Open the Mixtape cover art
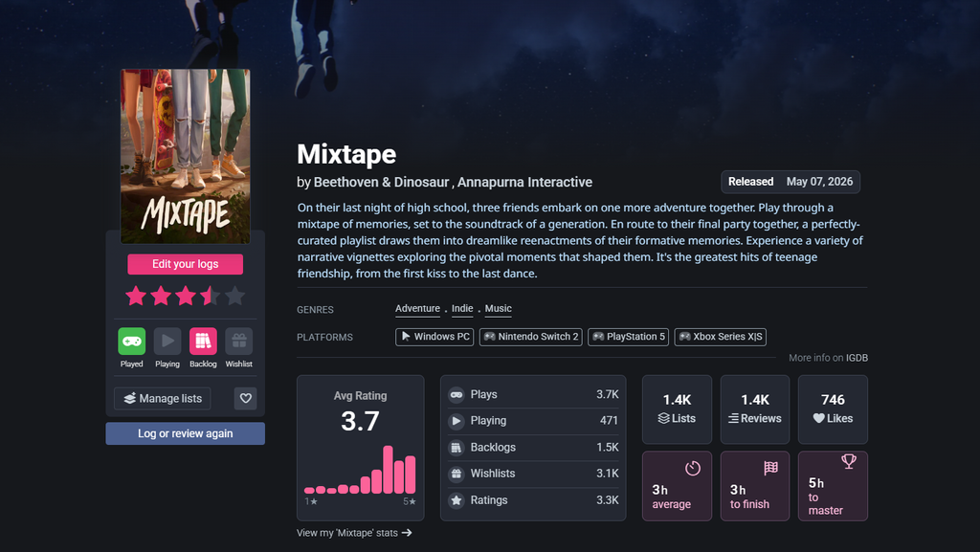 pos(185,156)
